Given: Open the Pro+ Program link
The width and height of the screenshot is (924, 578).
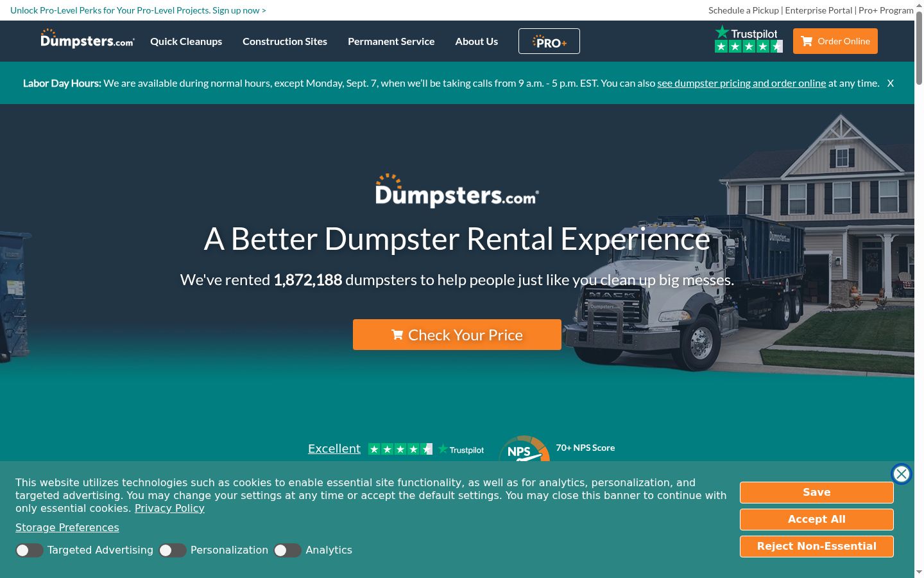Looking at the screenshot, I should point(886,10).
